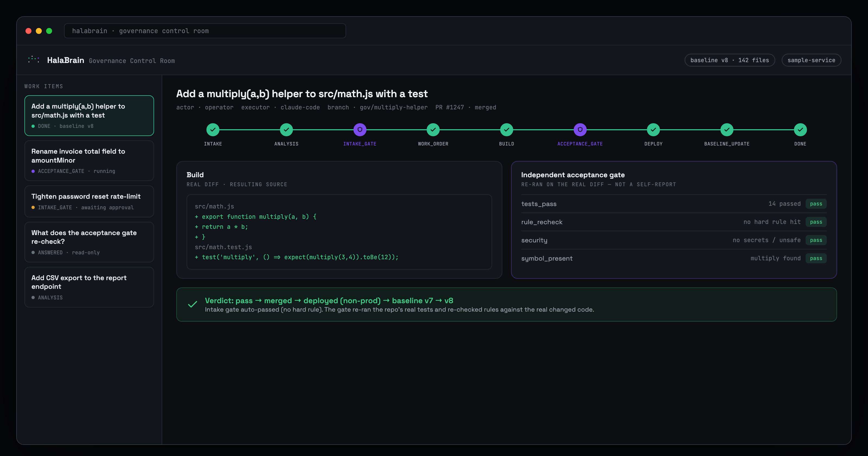Screen dimensions: 868x456
Task: Click 'actor · operator' metadata text
Action: [205, 107]
